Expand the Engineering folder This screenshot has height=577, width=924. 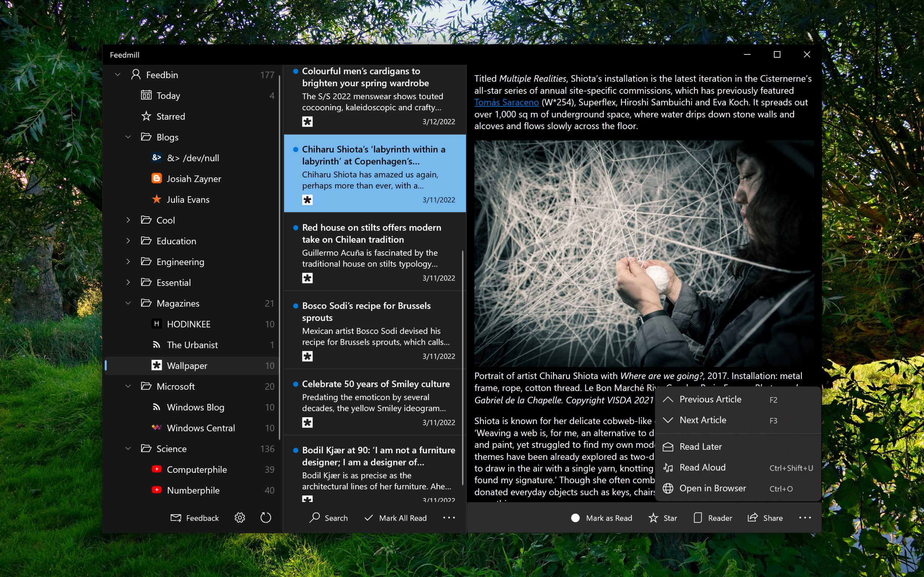(x=128, y=261)
